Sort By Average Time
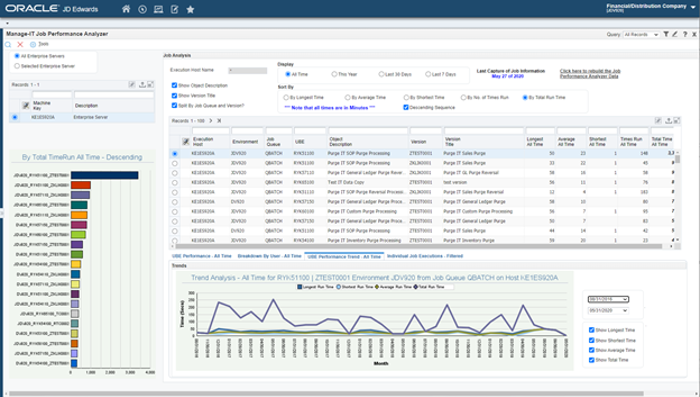Screen dimensions: 700x397 347,97
